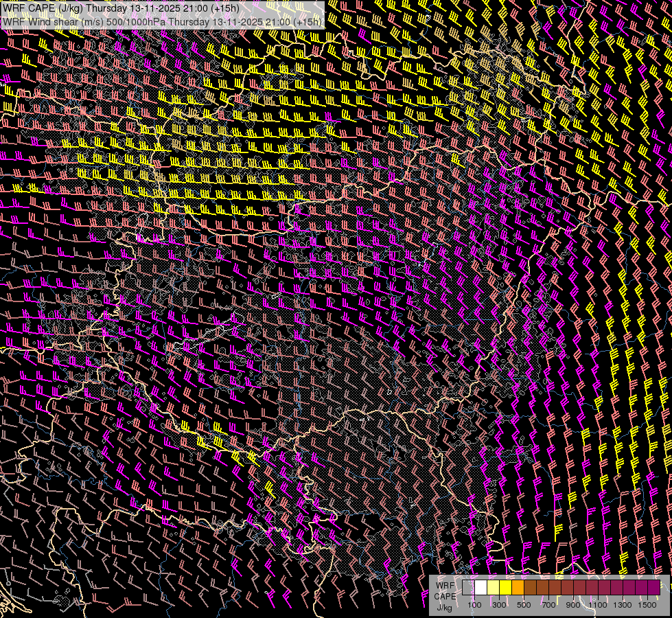Screen dimensions: 672x618
Task: Click the J/kg unit label in legend
Action: coord(444,607)
